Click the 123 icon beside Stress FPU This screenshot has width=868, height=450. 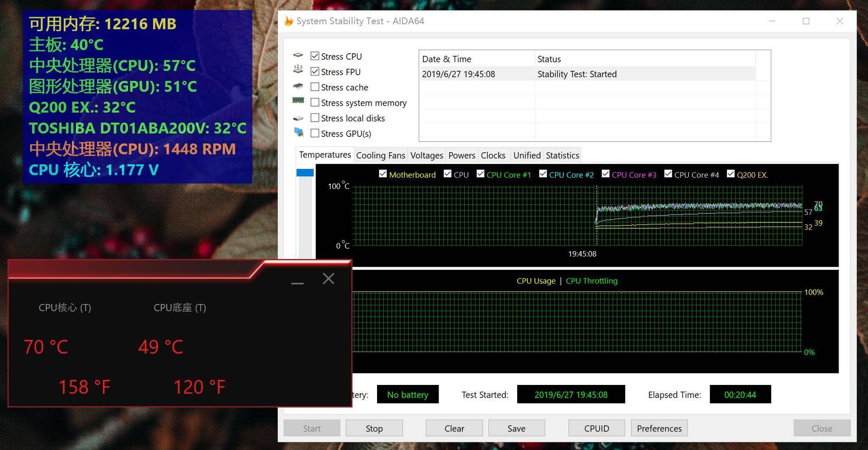[x=298, y=69]
